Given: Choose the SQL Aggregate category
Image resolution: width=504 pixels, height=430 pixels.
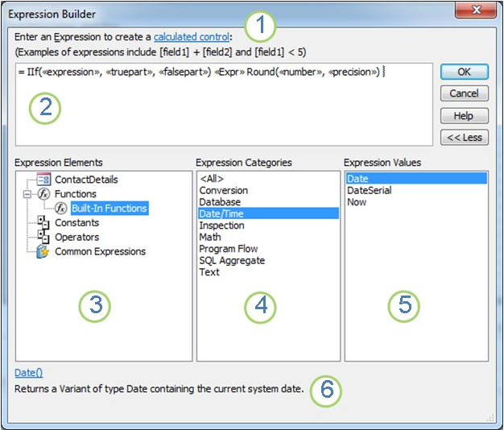Looking at the screenshot, I should (x=268, y=260).
